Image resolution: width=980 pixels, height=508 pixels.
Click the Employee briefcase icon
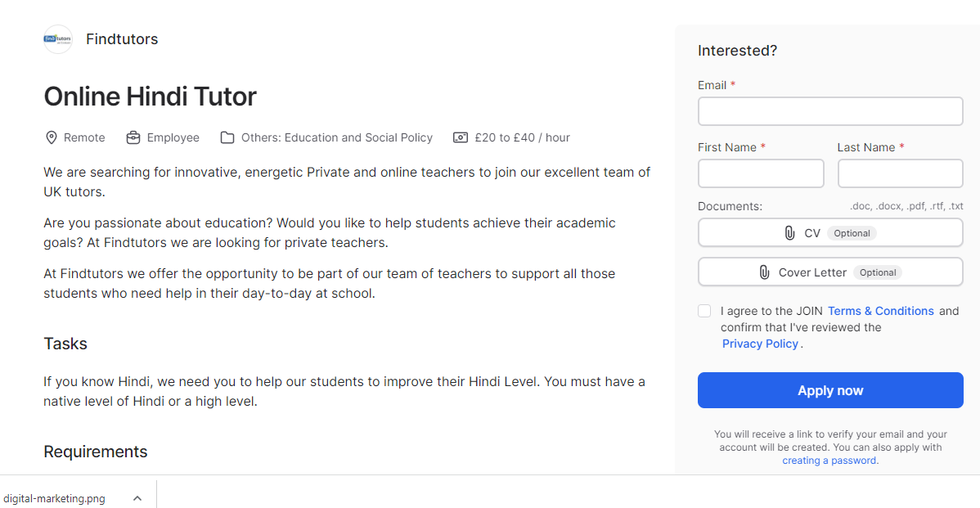pos(133,137)
